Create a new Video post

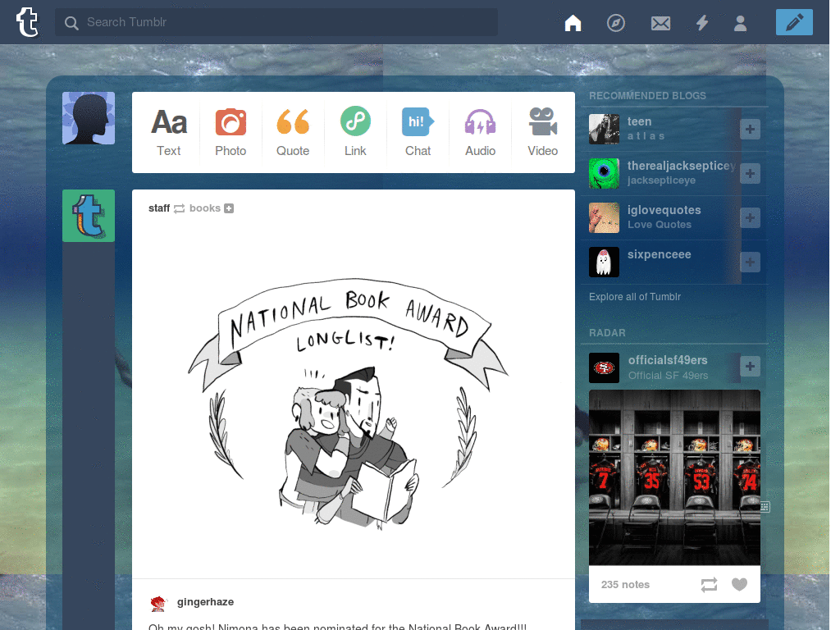click(543, 132)
